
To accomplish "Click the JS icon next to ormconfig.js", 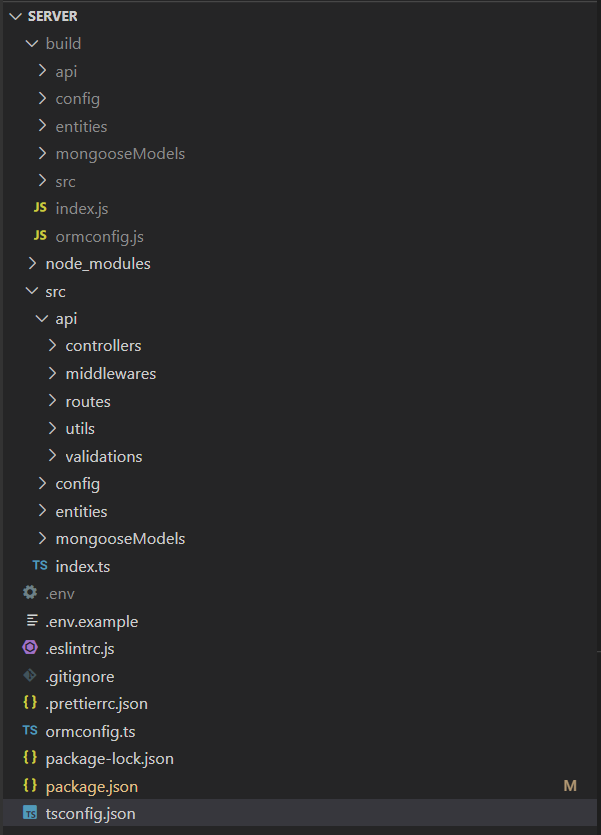I will pos(40,235).
